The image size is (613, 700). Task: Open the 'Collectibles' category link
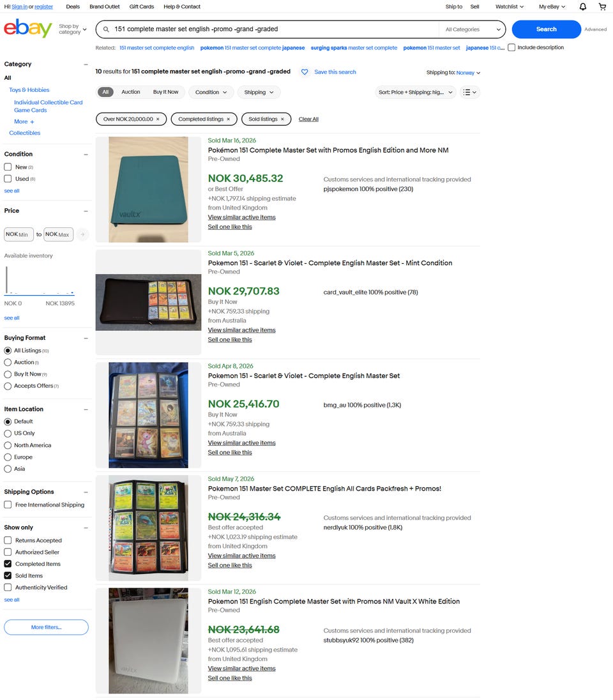tap(24, 133)
